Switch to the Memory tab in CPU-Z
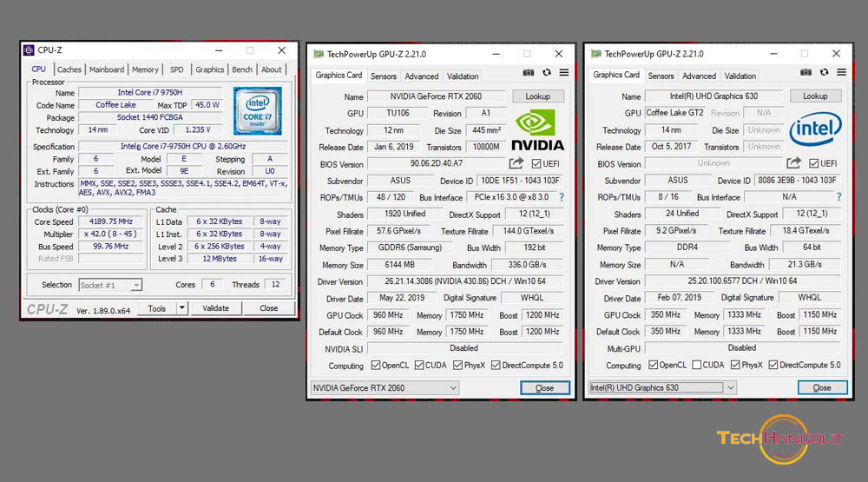 (145, 69)
